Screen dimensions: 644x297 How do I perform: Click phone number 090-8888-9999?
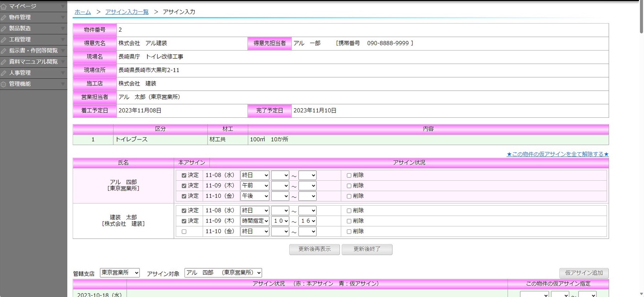pyautogui.click(x=388, y=43)
